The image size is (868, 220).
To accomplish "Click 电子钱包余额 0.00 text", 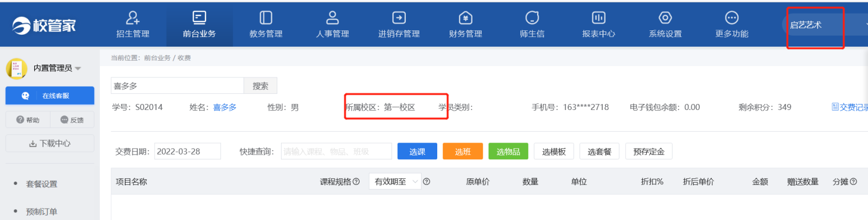I will [x=665, y=107].
